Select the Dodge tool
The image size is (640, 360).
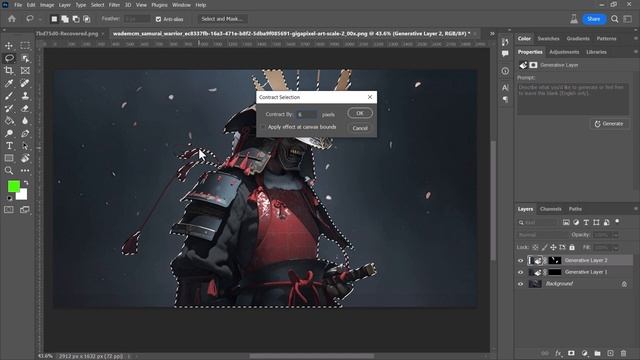(x=9, y=133)
